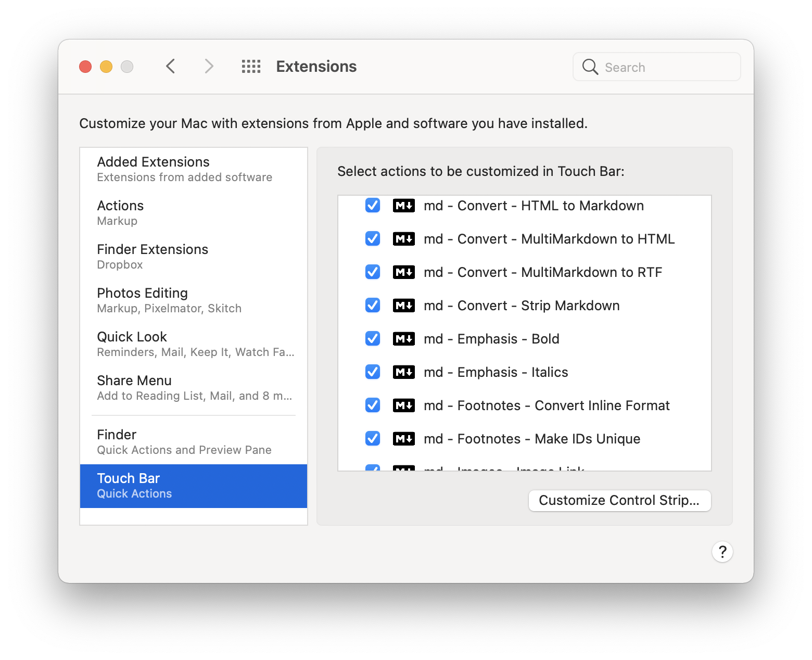Select Finder Quick Actions and Preview Pane
The image size is (812, 660).
(x=194, y=442)
